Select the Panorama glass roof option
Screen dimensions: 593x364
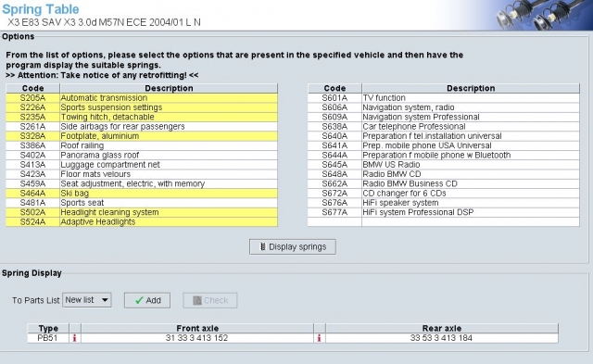pyautogui.click(x=142, y=155)
